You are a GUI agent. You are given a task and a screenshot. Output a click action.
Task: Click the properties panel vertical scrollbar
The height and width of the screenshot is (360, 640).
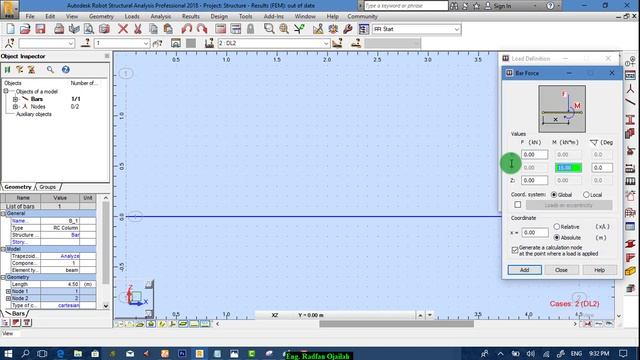pyautogui.click(x=105, y=242)
